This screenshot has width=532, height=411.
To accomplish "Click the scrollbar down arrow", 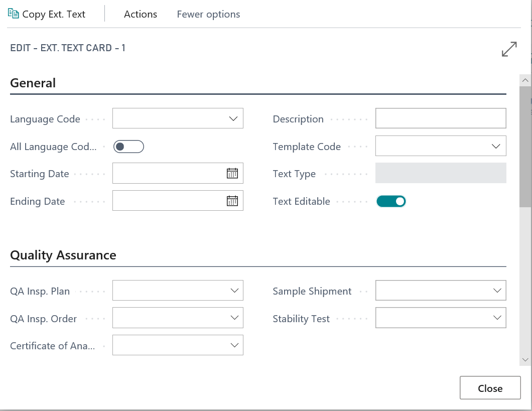I will [x=525, y=360].
